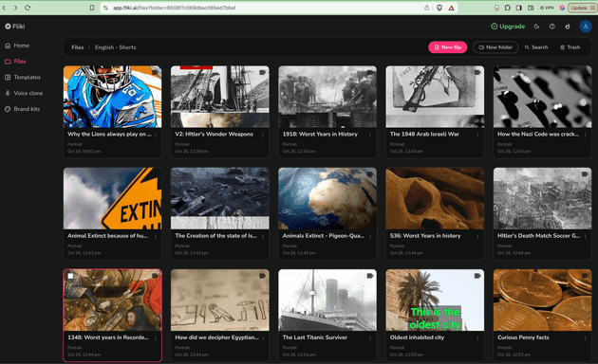Open the Lions football player thumbnail
The width and height of the screenshot is (598, 364).
point(112,97)
